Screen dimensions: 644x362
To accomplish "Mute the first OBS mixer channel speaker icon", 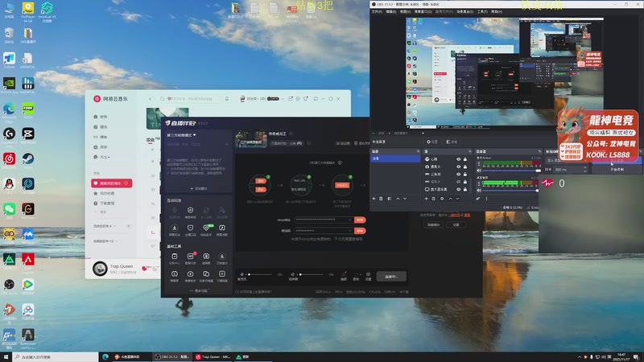I will [479, 171].
